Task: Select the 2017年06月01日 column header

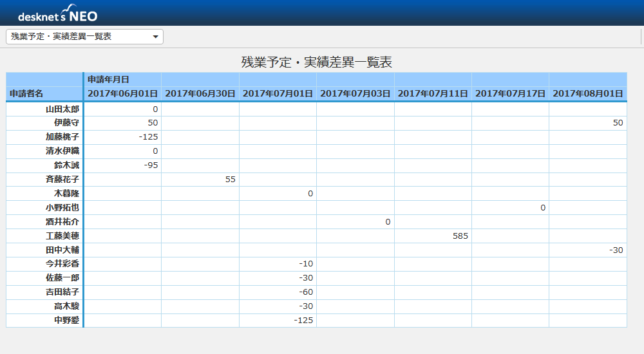Action: (122, 93)
